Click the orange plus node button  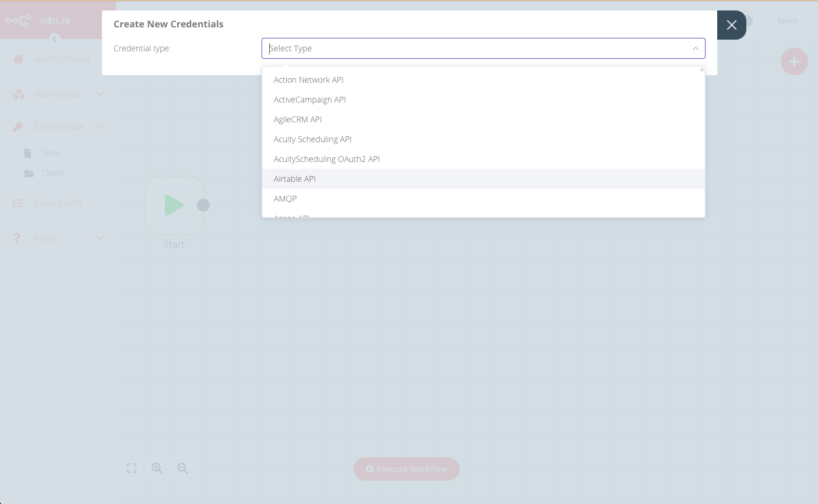click(x=794, y=61)
